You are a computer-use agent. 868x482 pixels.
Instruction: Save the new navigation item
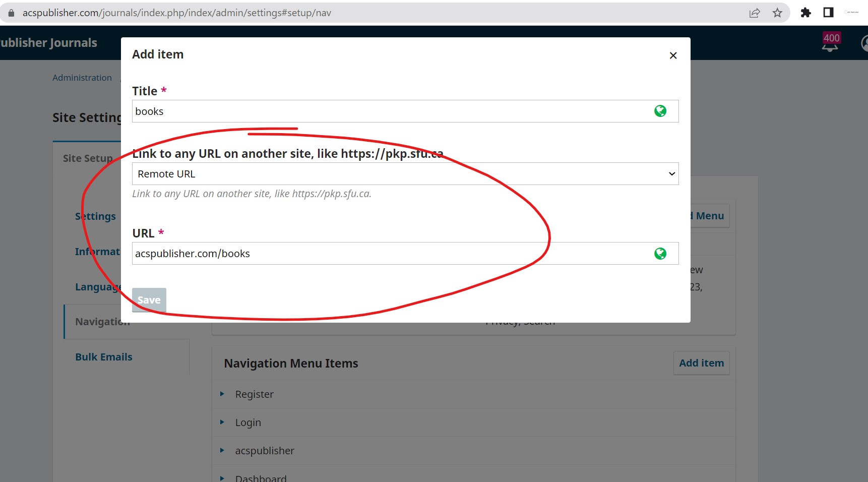click(149, 300)
